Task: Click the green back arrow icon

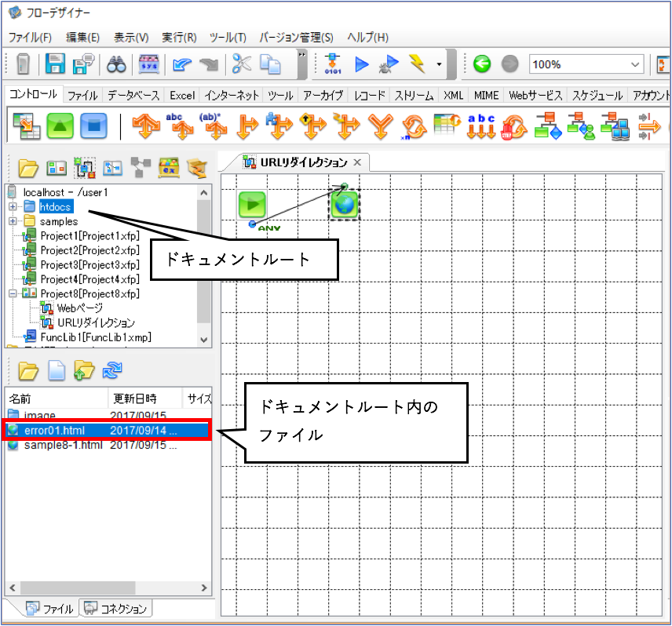Action: coord(482,64)
